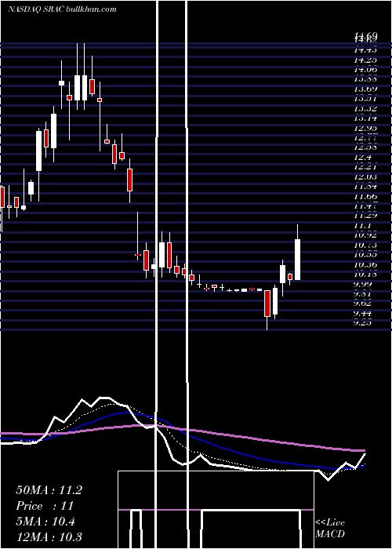392x549 pixels.
Task: Click the 12.4 price axis label
Action: pos(363,158)
